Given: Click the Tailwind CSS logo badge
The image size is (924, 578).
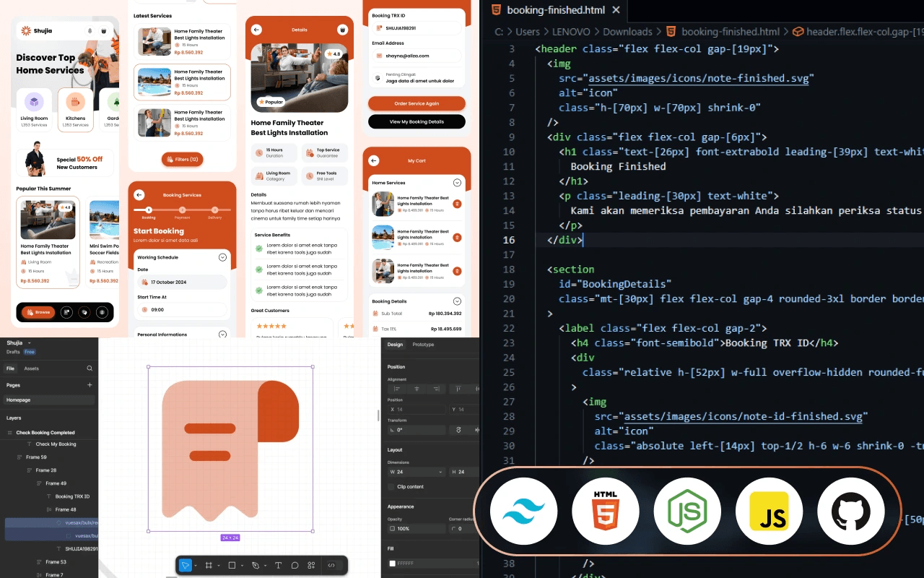Looking at the screenshot, I should tap(523, 512).
